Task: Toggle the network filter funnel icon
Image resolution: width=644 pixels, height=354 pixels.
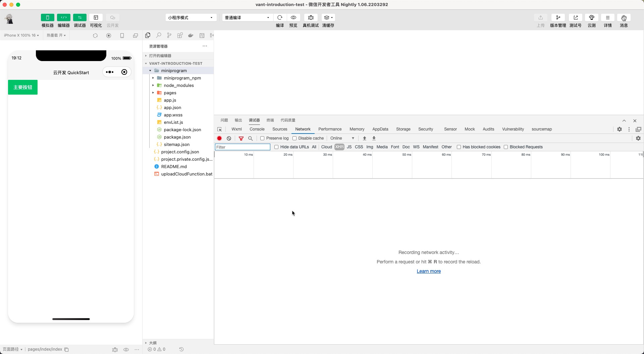Action: click(x=241, y=138)
